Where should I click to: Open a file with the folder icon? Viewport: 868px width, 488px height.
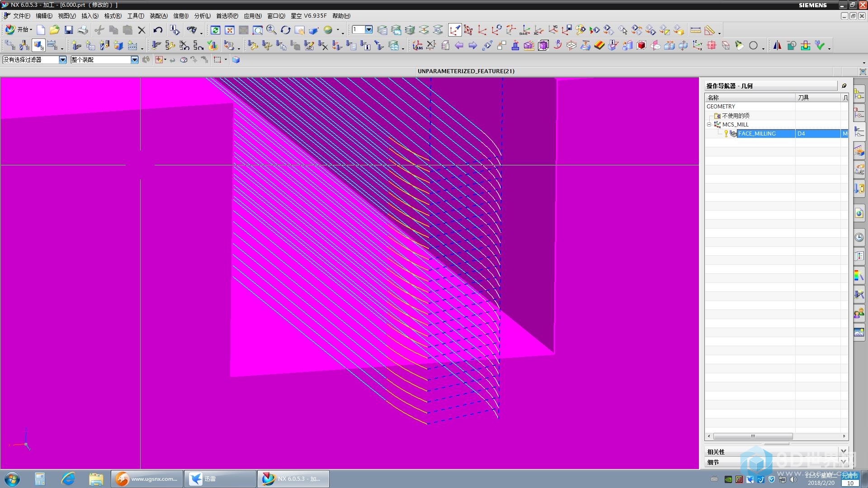click(x=55, y=30)
